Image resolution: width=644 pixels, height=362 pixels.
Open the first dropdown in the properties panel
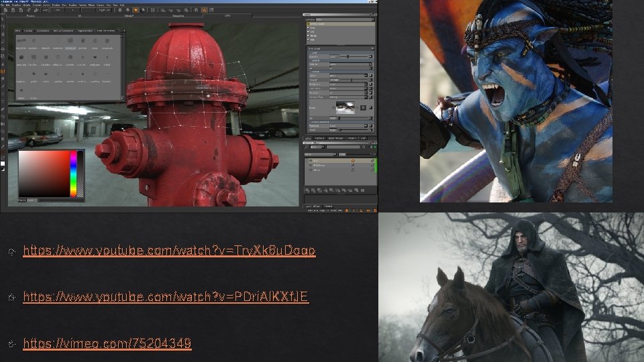[350, 64]
